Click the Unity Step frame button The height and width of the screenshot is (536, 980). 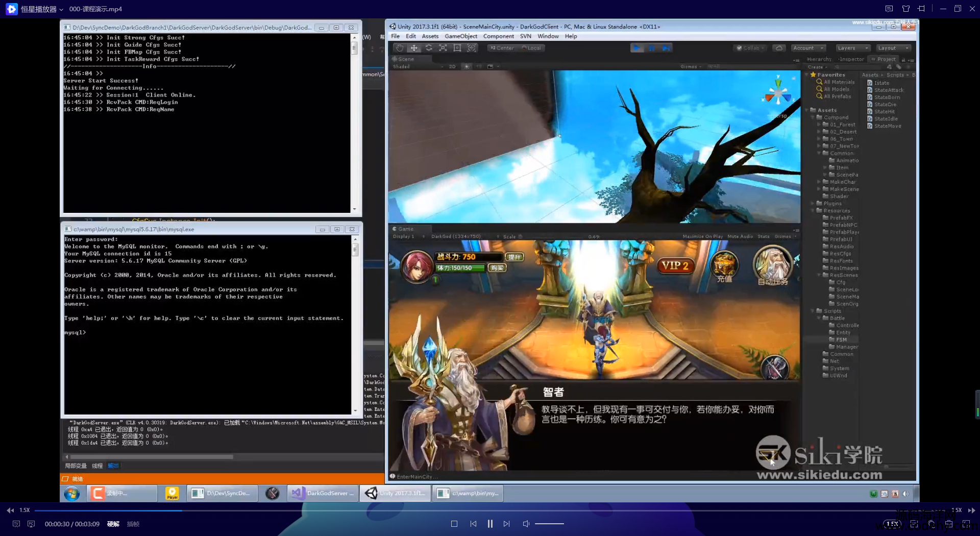coord(666,48)
